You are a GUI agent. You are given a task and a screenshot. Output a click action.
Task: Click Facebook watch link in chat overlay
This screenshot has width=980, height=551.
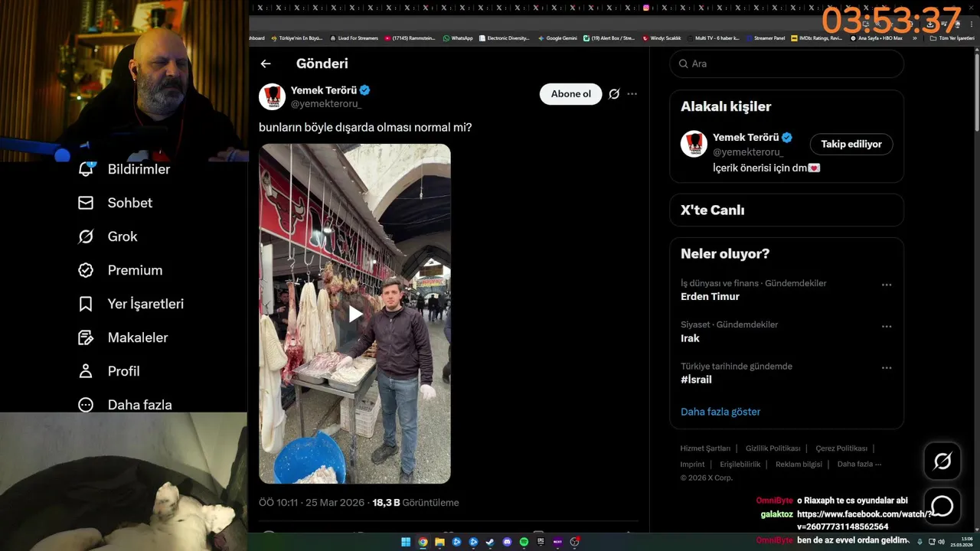coord(865,520)
